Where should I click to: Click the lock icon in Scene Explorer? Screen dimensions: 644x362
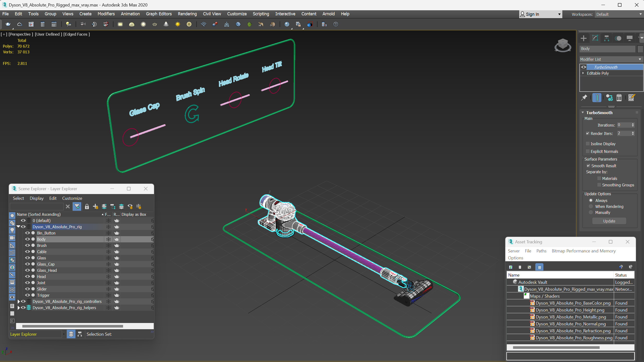point(87,207)
